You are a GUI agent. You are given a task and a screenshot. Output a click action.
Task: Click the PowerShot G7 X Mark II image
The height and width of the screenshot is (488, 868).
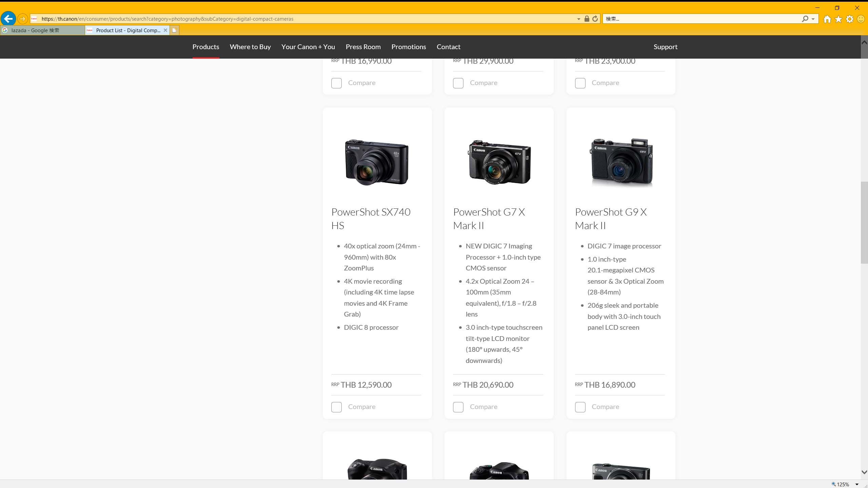click(499, 162)
